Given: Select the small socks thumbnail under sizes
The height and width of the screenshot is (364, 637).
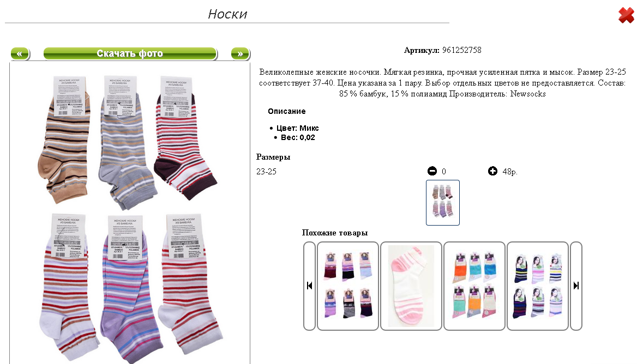Looking at the screenshot, I should [x=443, y=203].
